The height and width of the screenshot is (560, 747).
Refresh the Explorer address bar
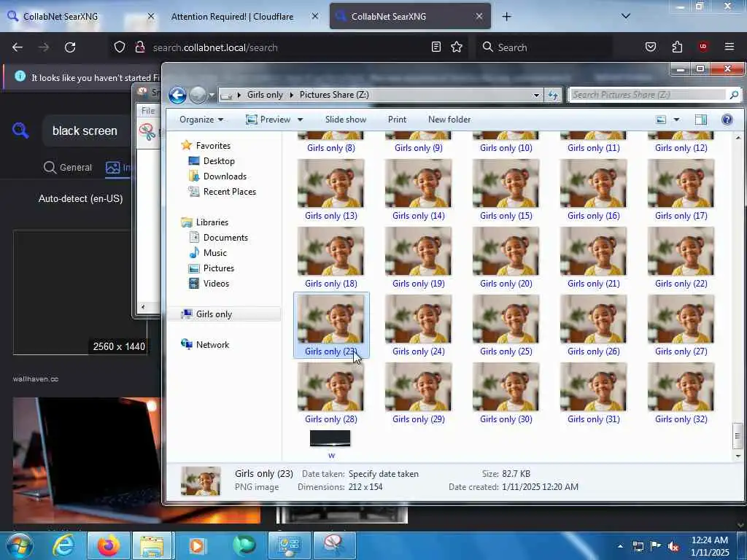pyautogui.click(x=553, y=95)
